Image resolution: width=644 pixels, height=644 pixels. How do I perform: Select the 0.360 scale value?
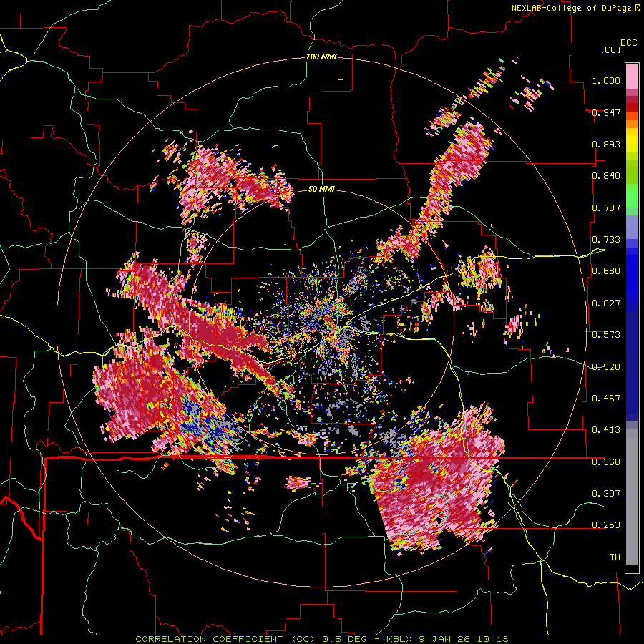(x=606, y=462)
